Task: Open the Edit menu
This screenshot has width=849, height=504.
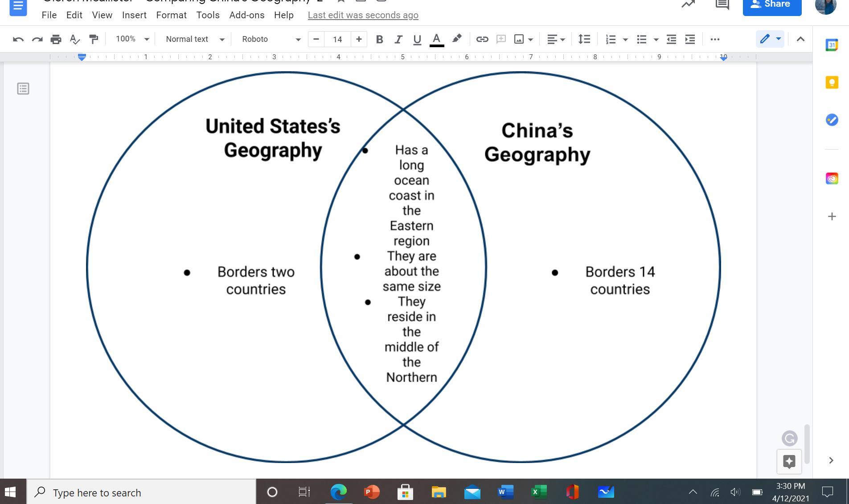Action: tap(74, 15)
